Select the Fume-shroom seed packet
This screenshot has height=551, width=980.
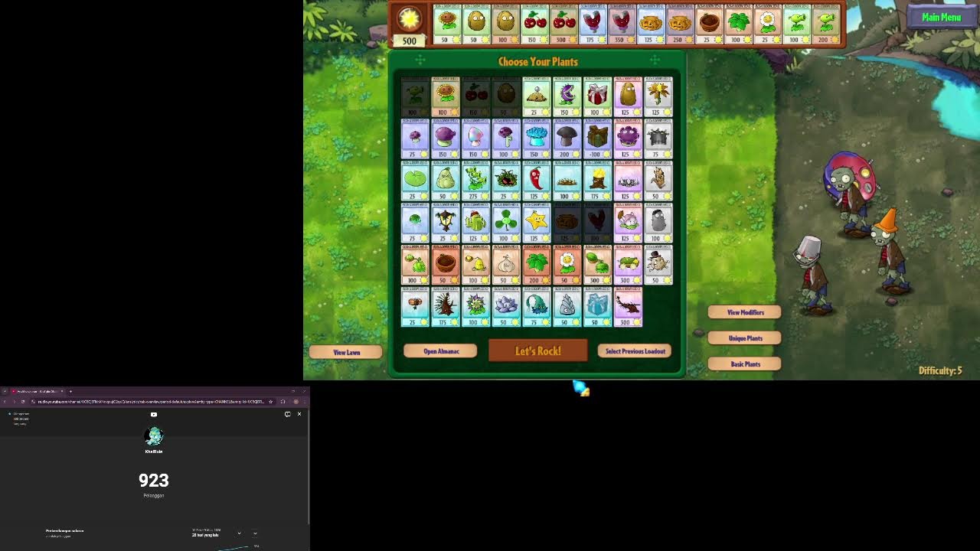(x=446, y=139)
